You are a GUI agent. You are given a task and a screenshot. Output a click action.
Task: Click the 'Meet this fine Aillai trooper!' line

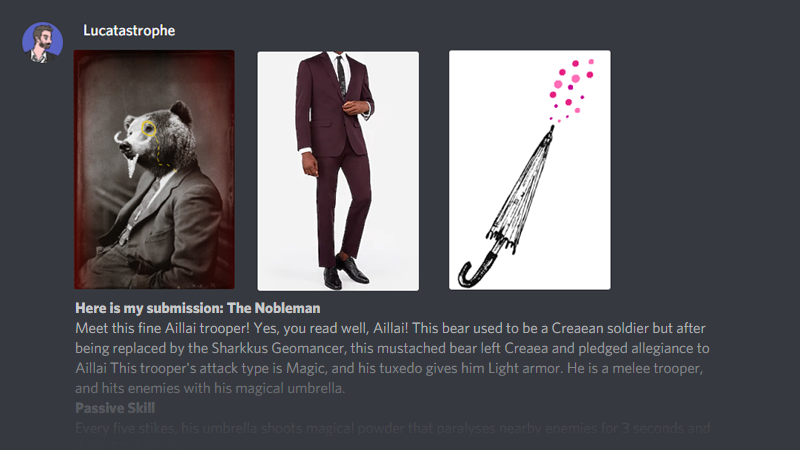click(x=390, y=328)
